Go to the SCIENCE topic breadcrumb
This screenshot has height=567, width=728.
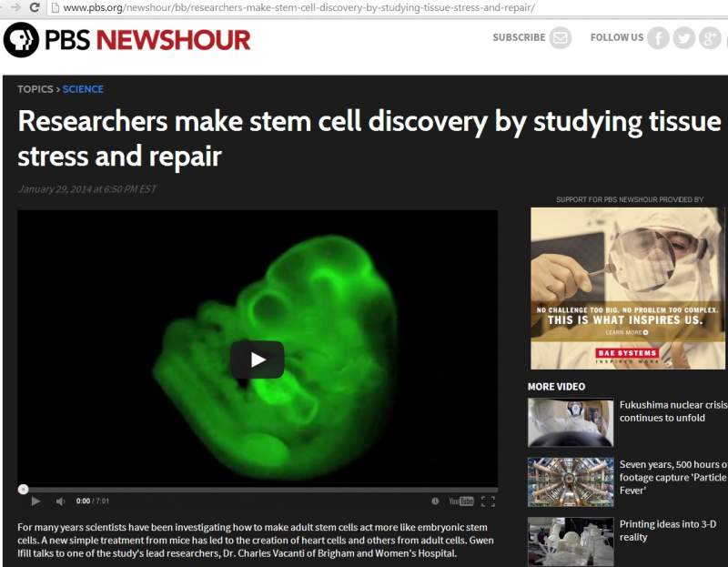(83, 89)
